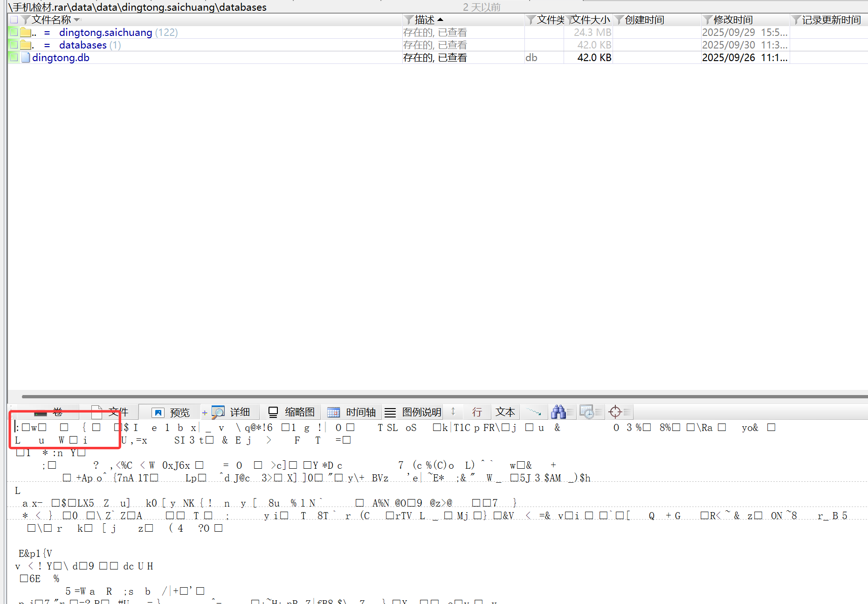Open the databases (1) folder entry
Screen dimensions: 868x604
click(x=90, y=45)
